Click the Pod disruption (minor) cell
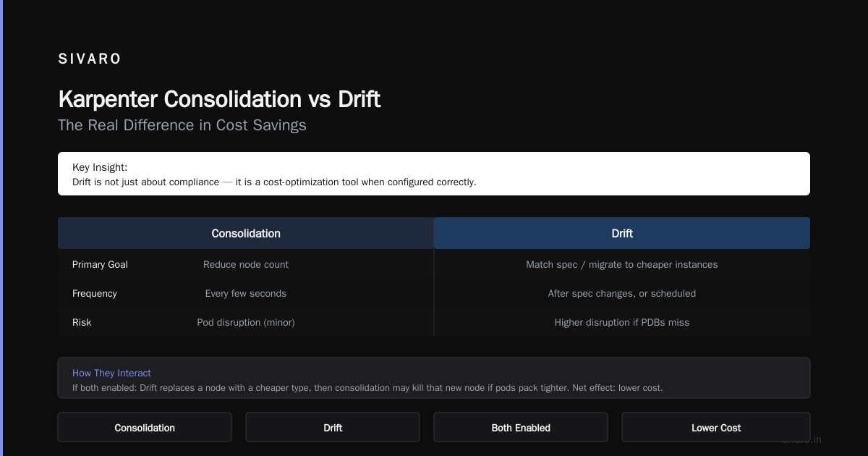 (246, 322)
